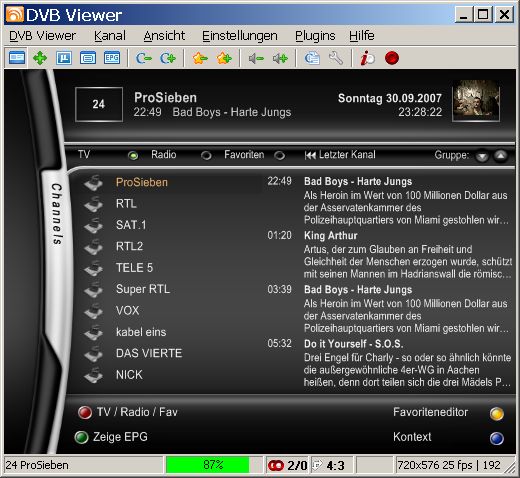The image size is (520, 478).
Task: Click the OSD window toolbar icon
Action: tap(17, 58)
